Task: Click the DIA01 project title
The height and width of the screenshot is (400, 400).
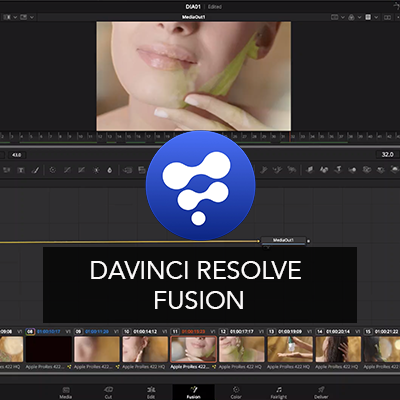Action: (x=193, y=7)
